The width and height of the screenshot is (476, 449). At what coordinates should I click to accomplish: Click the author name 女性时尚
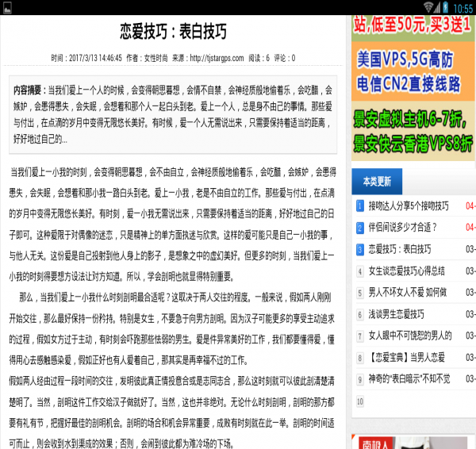155,58
